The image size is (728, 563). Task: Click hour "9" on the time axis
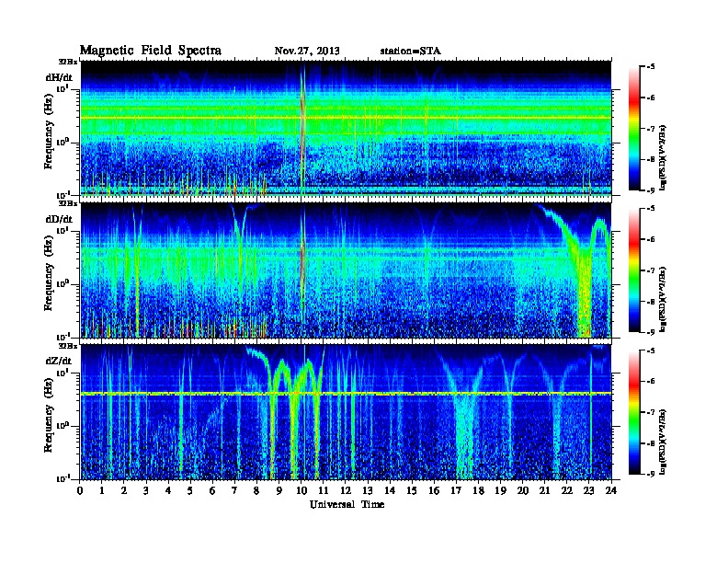point(279,490)
